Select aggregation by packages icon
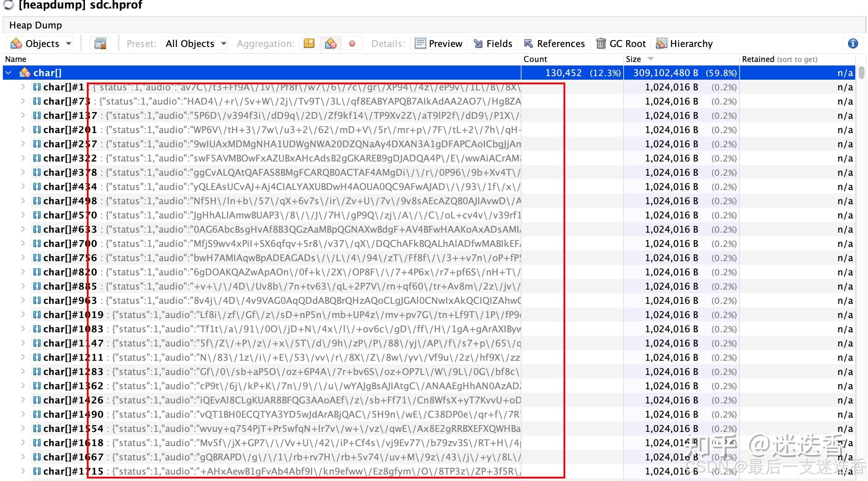 (309, 43)
